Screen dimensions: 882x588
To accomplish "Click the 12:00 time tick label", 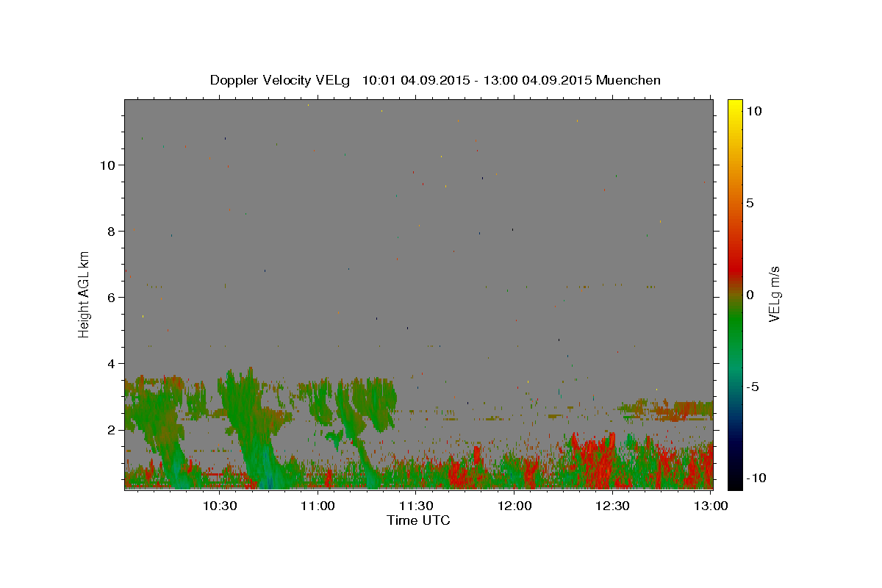I will click(514, 506).
